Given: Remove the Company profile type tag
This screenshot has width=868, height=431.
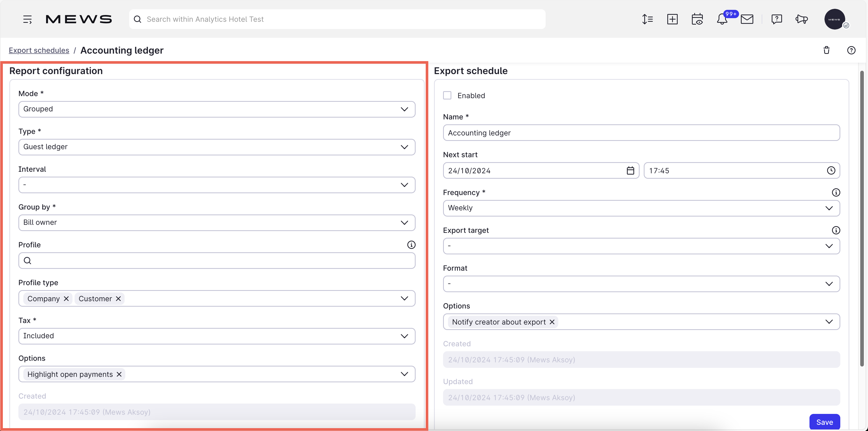Looking at the screenshot, I should (66, 298).
